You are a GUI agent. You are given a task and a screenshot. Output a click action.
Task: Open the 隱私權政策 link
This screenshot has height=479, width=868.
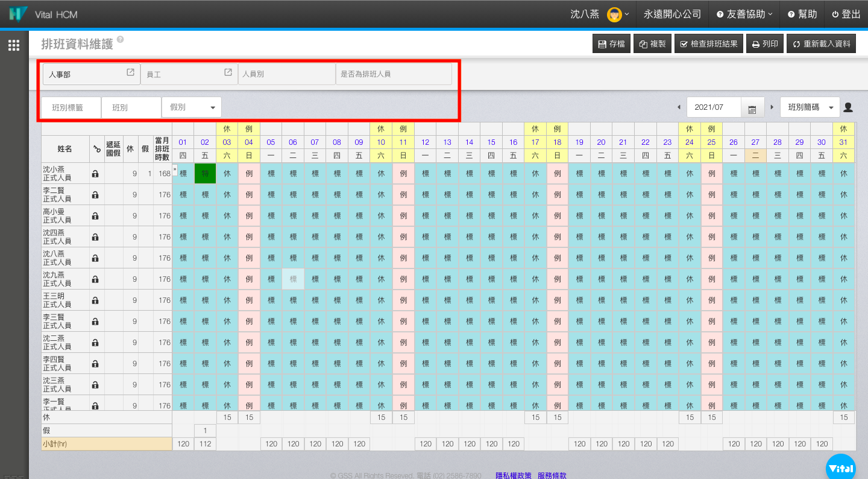[x=514, y=475]
